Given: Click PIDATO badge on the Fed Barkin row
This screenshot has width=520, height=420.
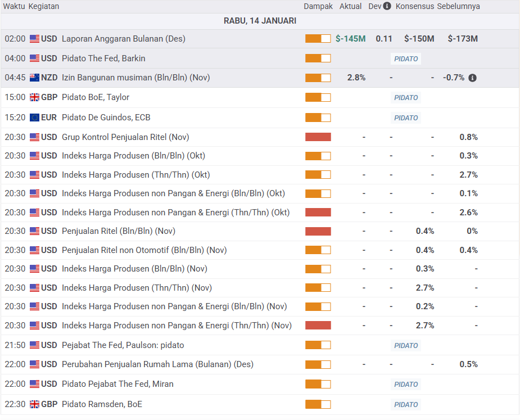Looking at the screenshot, I should tap(406, 58).
